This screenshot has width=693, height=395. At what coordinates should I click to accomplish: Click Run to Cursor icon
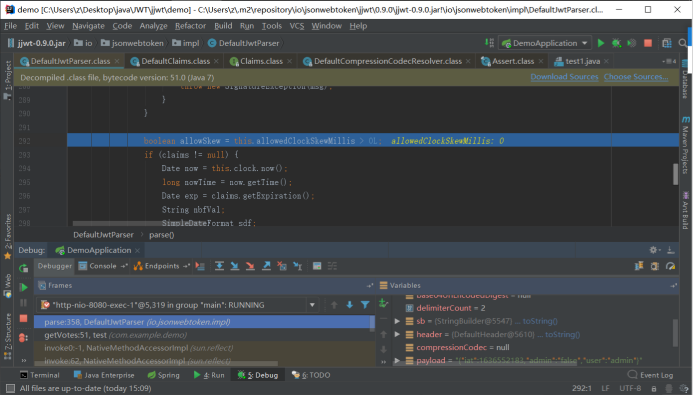point(297,266)
